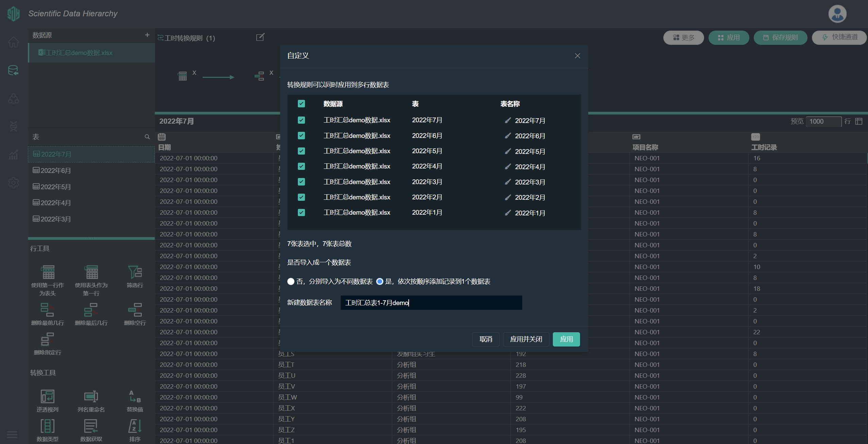The image size is (868, 444).
Task: Click the first rule step table icon
Action: [x=183, y=76]
